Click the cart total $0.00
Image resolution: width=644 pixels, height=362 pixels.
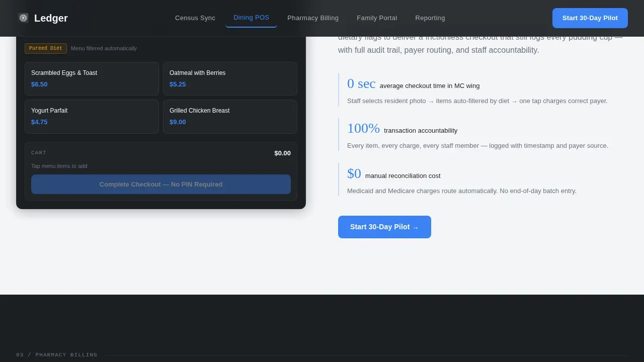[282, 153]
